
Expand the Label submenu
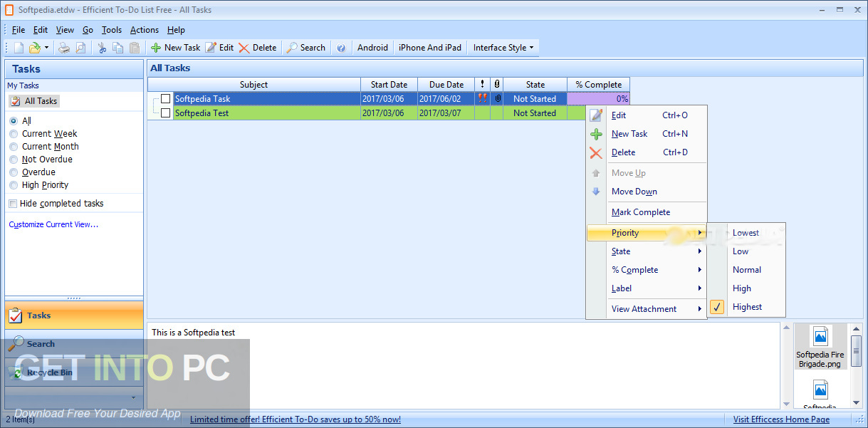(647, 288)
